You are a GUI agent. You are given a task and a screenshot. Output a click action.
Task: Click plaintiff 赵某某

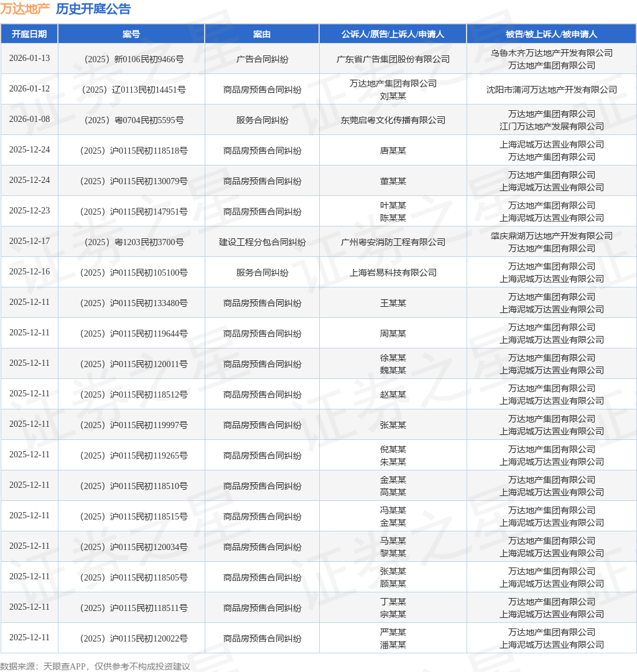point(393,394)
